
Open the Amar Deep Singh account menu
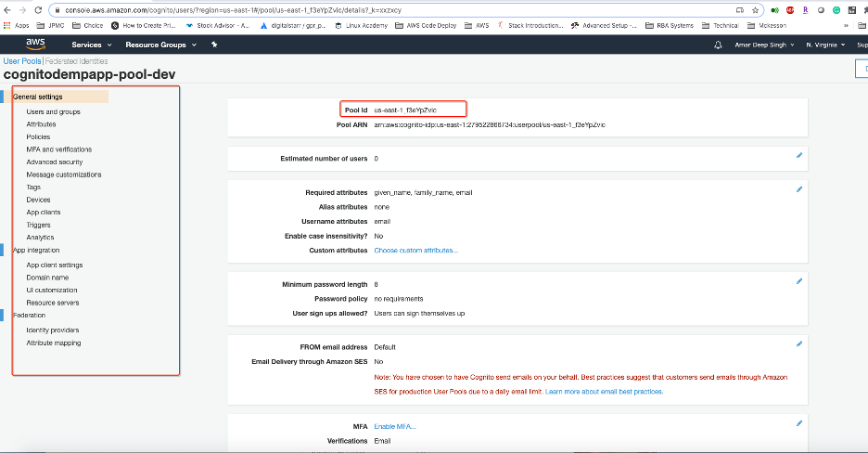coord(764,45)
